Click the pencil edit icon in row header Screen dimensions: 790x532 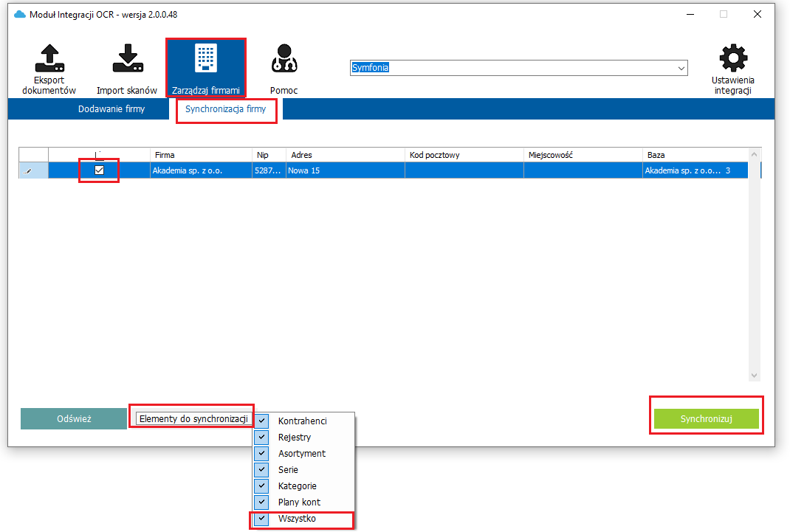click(x=27, y=171)
